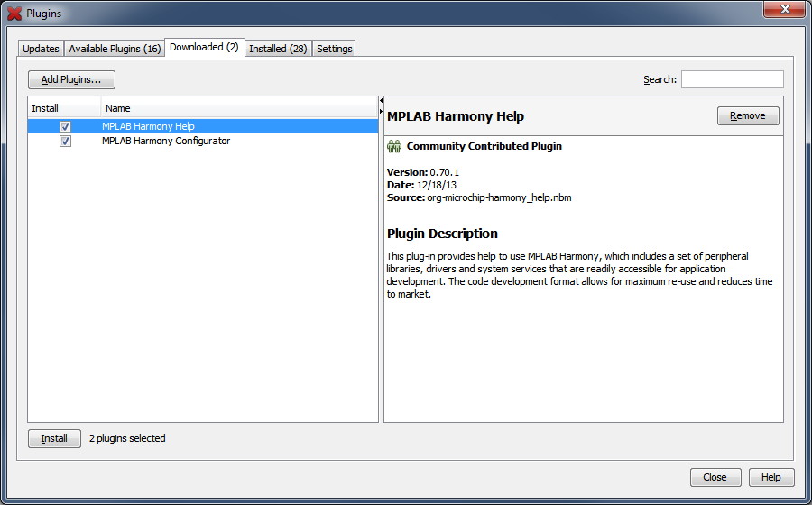Click the Community Contributed Plugin people icon
This screenshot has height=505, width=812.
(394, 146)
